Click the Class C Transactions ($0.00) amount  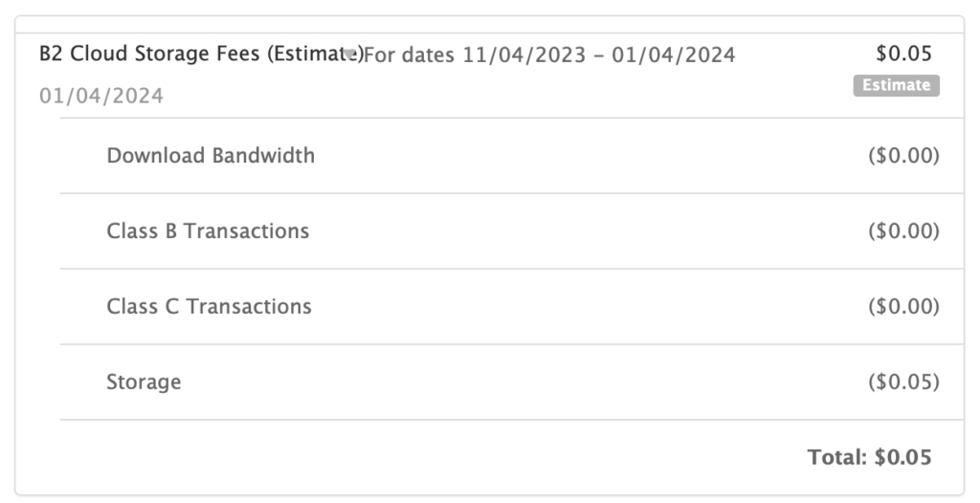[x=903, y=306]
